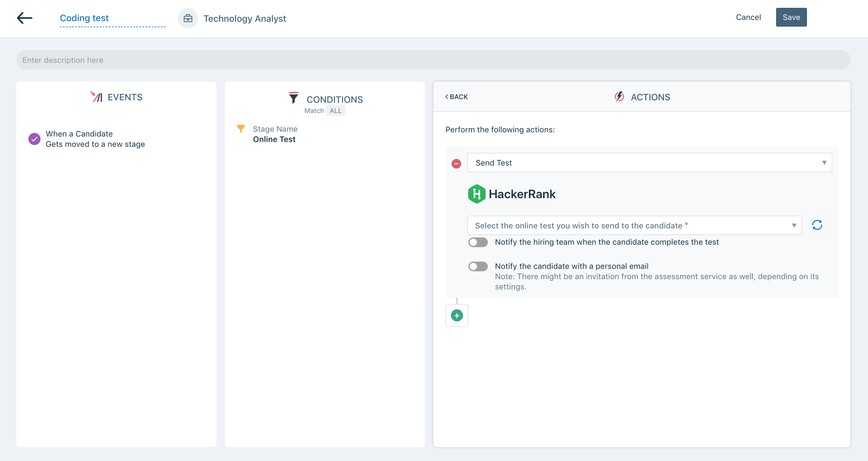Viewport: 868px width, 461px height.
Task: Click the 'Stage Name' condition label
Action: click(275, 129)
